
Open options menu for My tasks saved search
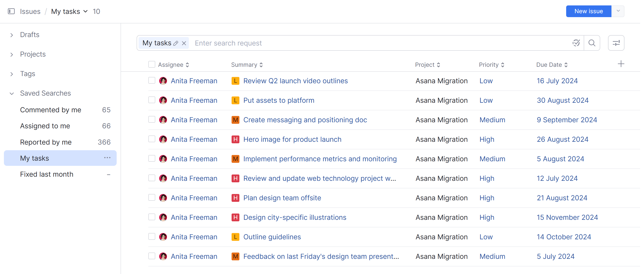[107, 158]
